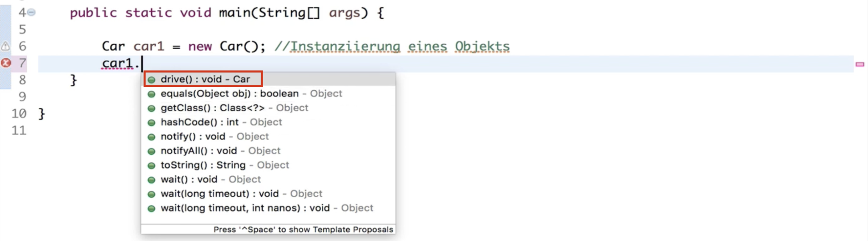Screen dimensions: 868x241
Task: Click the underlined car1 on line 7
Action: [117, 63]
